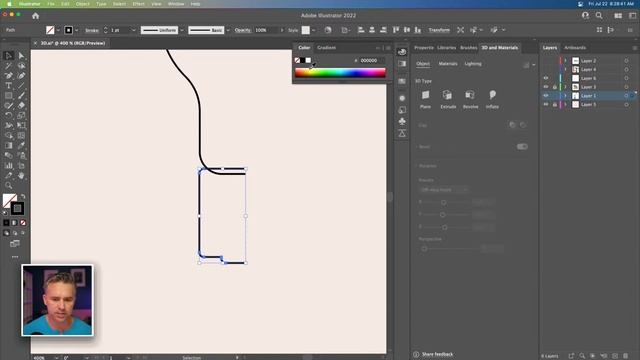Open the stroke weight dropdown

point(133,30)
